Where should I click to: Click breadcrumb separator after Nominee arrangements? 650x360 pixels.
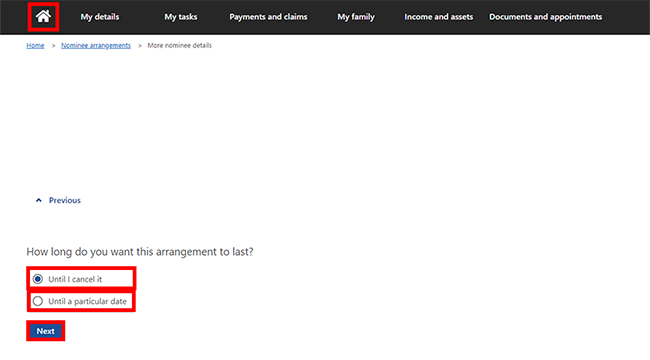(x=140, y=46)
